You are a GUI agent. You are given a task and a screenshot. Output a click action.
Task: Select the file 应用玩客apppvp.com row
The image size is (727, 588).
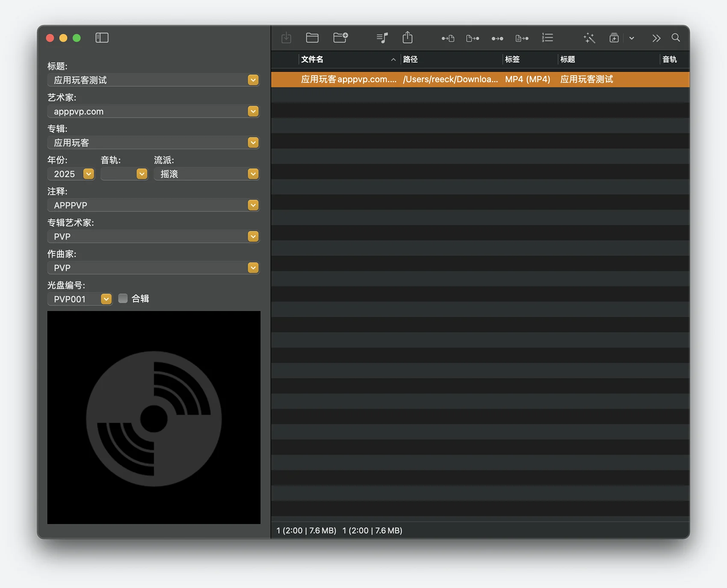tap(480, 79)
